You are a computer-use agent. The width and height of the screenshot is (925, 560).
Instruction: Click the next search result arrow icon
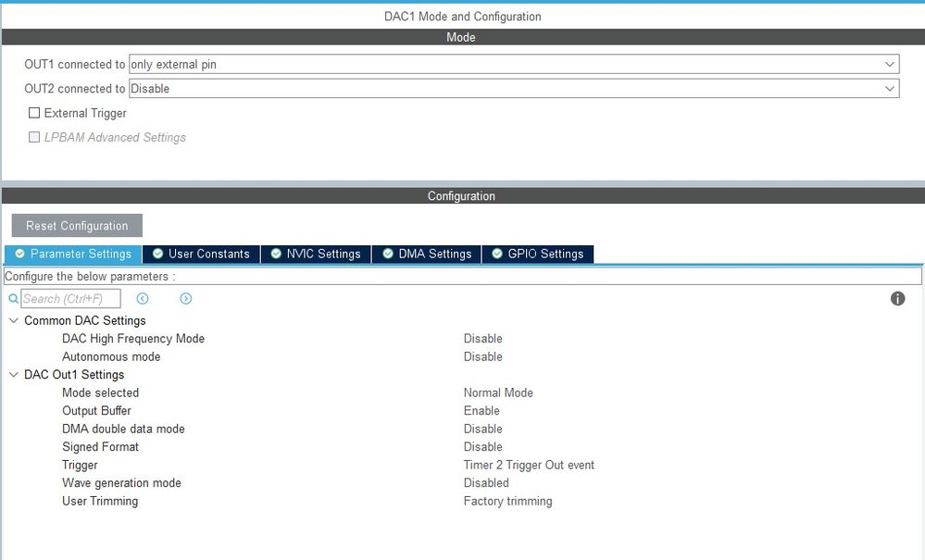[x=185, y=298]
